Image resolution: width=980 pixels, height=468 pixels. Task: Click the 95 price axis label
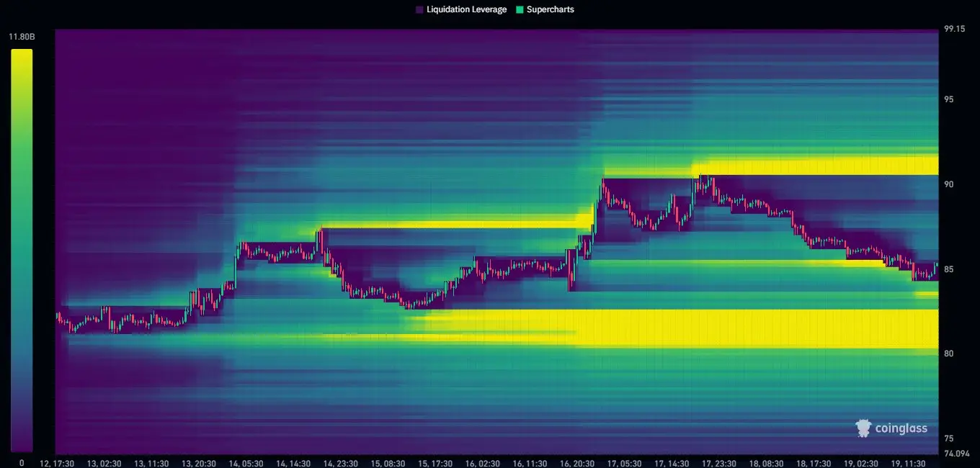(x=949, y=99)
